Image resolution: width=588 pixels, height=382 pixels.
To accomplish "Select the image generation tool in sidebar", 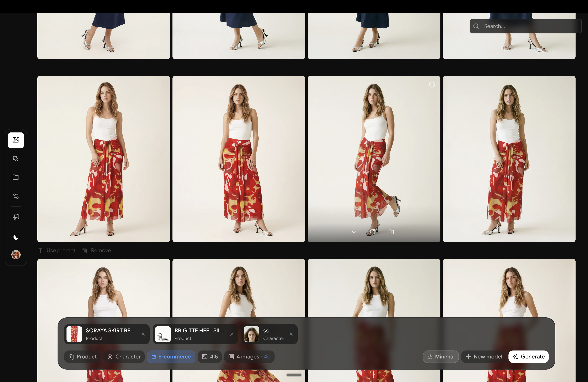I will click(16, 140).
